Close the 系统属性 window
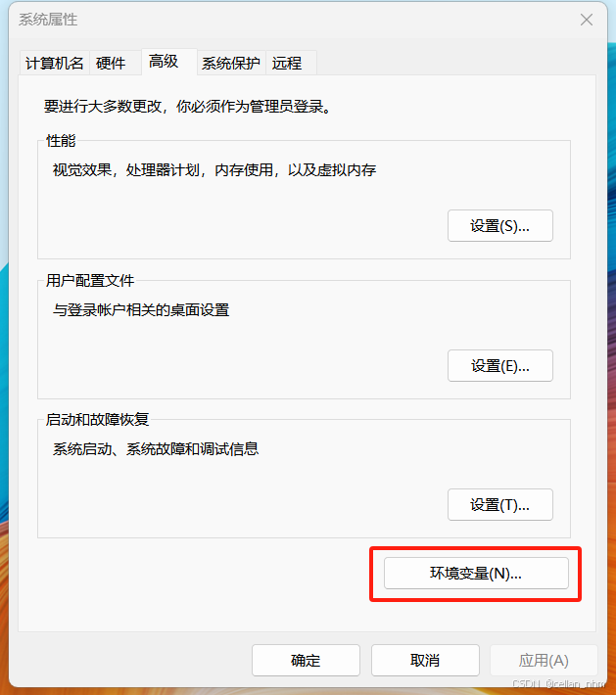The height and width of the screenshot is (695, 616). (x=587, y=20)
